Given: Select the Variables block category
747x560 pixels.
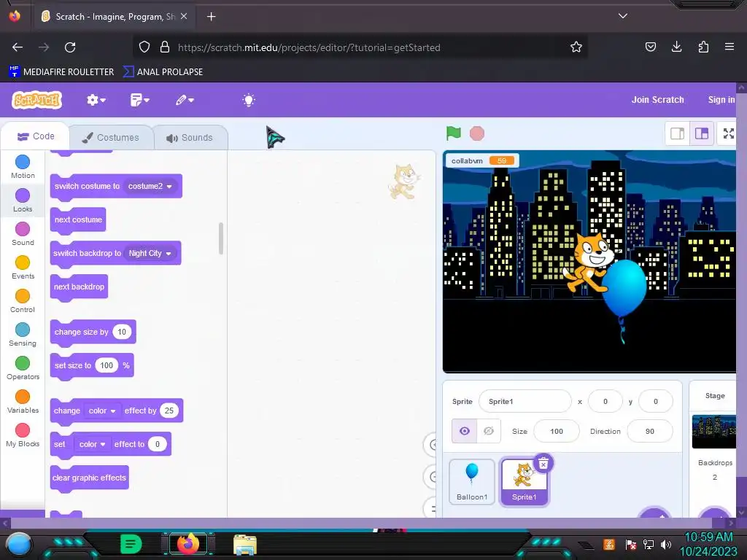Looking at the screenshot, I should pyautogui.click(x=23, y=402).
